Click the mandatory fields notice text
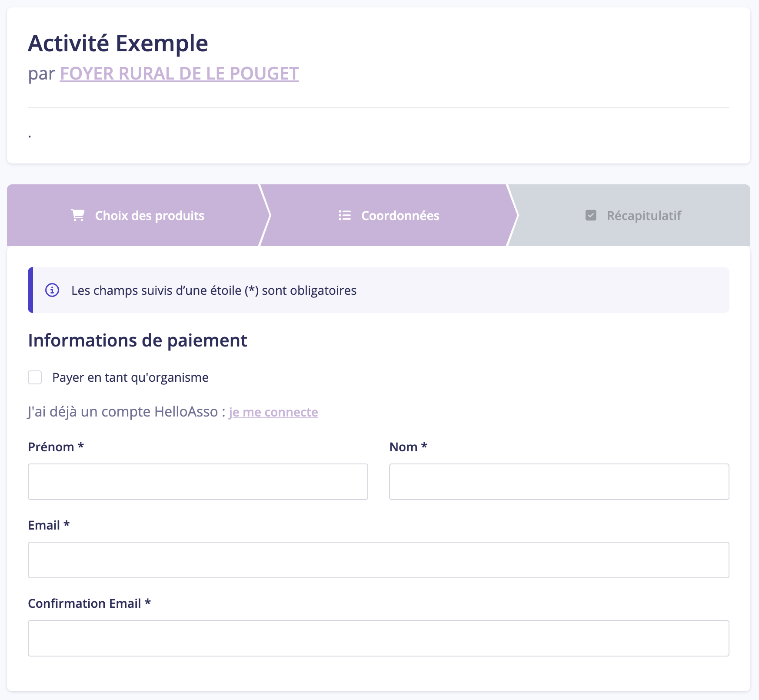759x700 pixels. [x=214, y=290]
